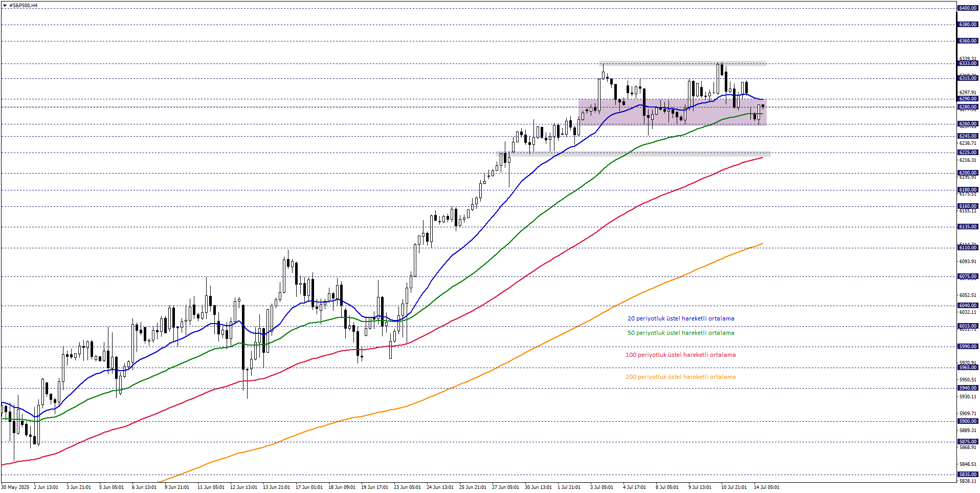Click the 6160.00 price level label

(x=968, y=206)
